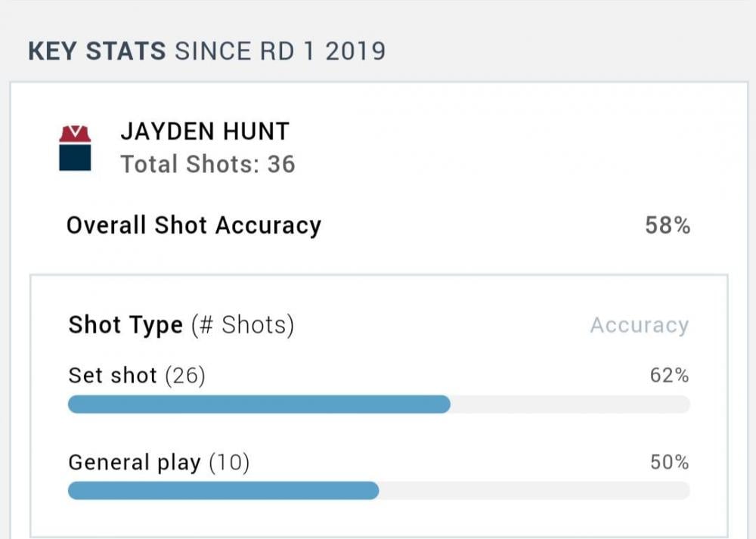Screen dimensions: 756x539
Task: Click the grey unfilled part of the General play bar
Action: [534, 491]
